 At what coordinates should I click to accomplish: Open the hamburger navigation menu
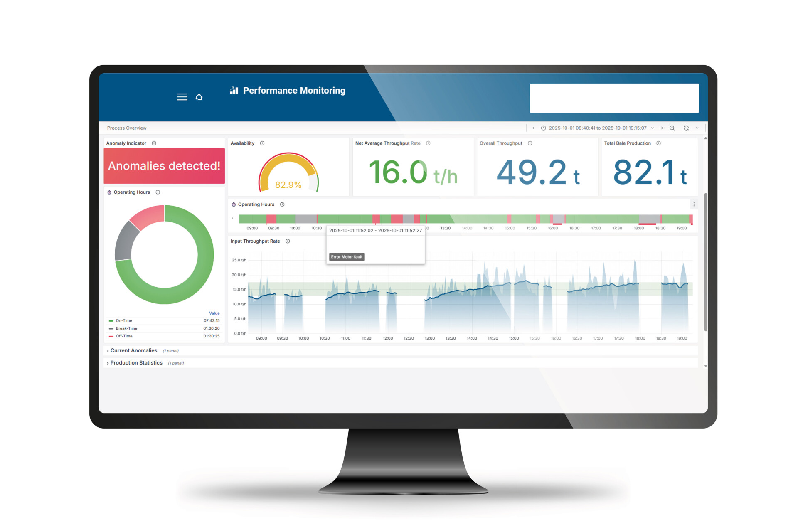click(x=182, y=97)
